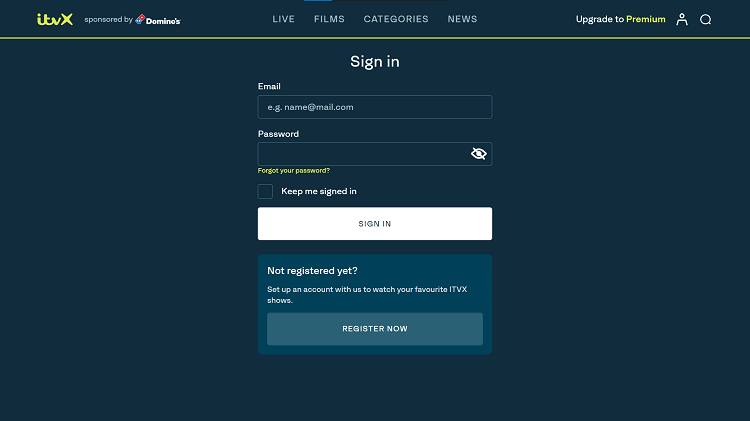This screenshot has width=750, height=421.
Task: Open the account profile icon
Action: tap(682, 19)
